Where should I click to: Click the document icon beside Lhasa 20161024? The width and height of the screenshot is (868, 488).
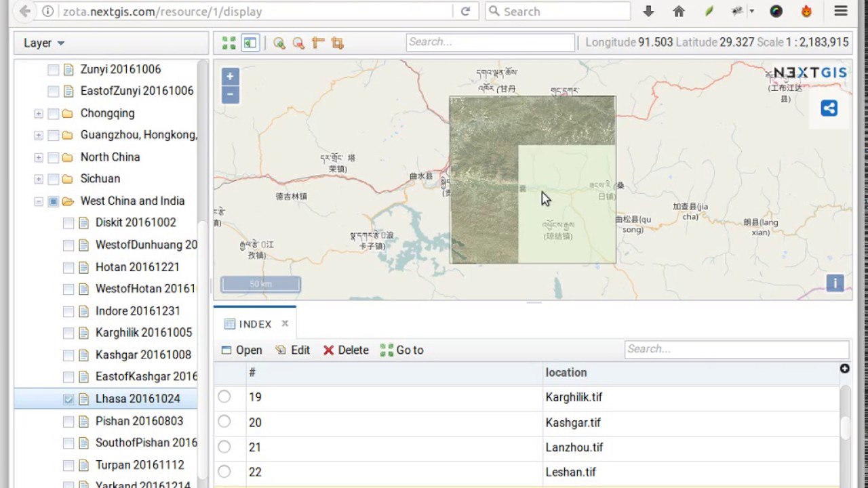(x=84, y=399)
